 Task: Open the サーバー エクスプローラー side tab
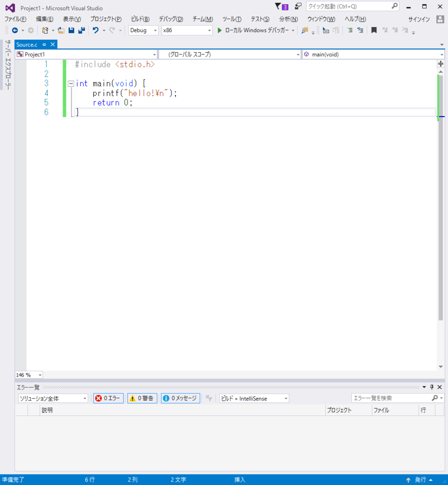click(8, 65)
